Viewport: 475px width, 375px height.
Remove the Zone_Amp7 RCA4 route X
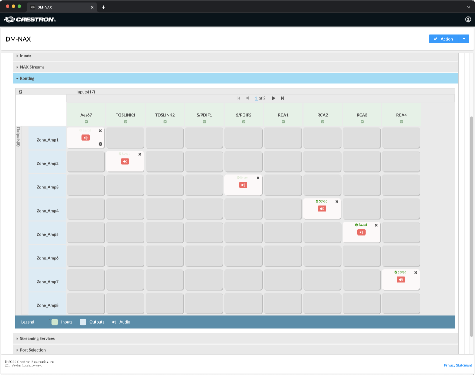(415, 272)
